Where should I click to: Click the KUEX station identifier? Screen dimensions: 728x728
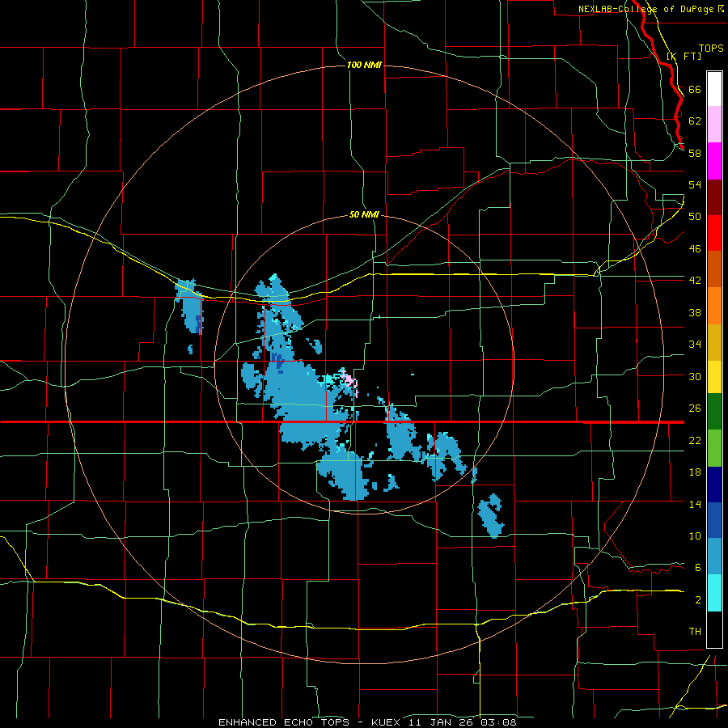[386, 722]
